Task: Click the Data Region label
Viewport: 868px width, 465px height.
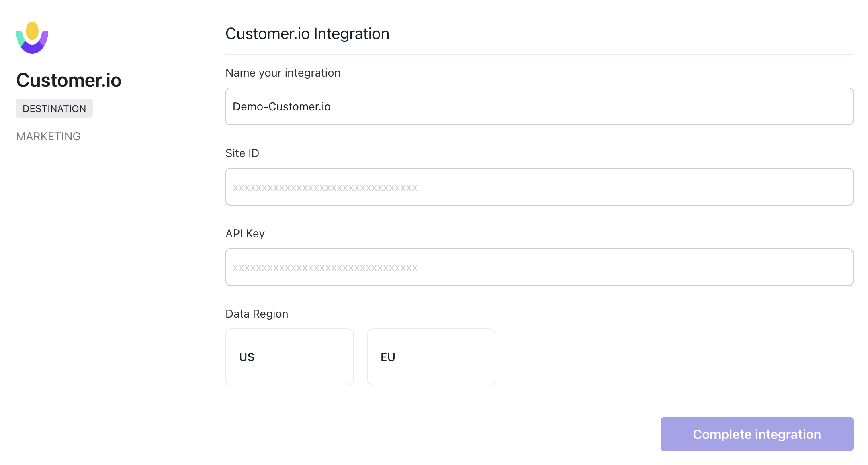Action: tap(257, 314)
